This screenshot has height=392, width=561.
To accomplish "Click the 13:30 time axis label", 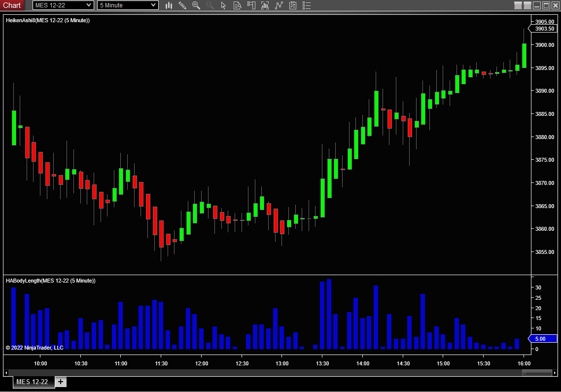I will click(x=323, y=364).
